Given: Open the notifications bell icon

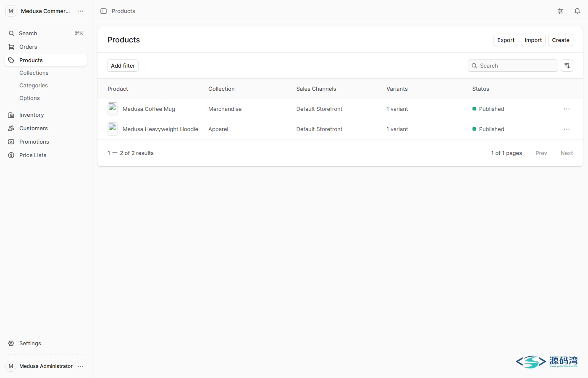Looking at the screenshot, I should 577,11.
